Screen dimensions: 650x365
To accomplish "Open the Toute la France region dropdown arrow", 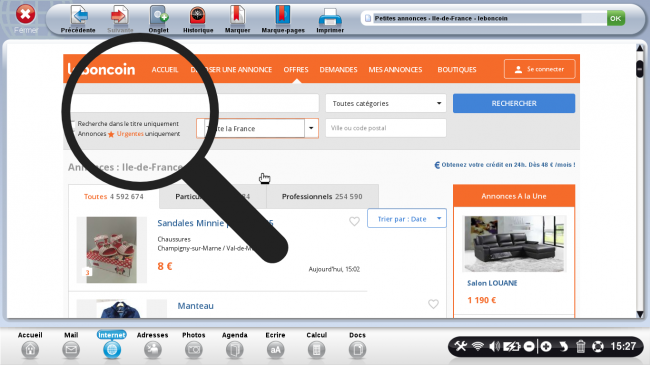I will click(x=311, y=128).
